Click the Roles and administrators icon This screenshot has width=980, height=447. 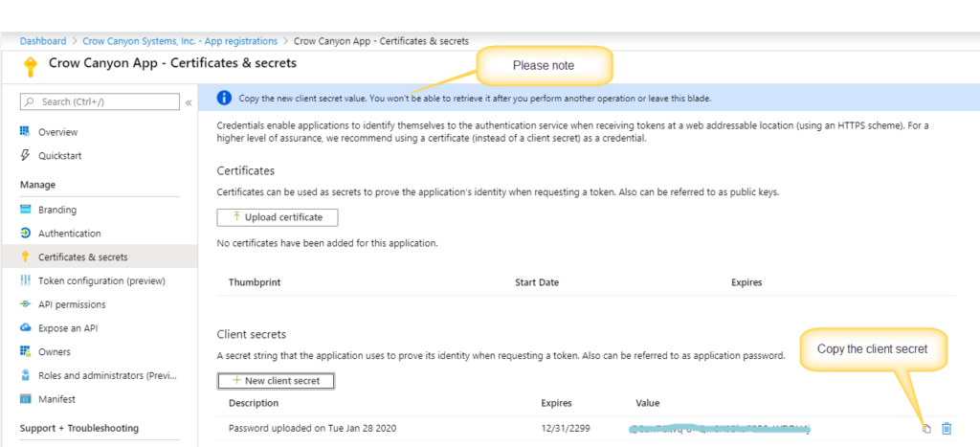tap(25, 375)
